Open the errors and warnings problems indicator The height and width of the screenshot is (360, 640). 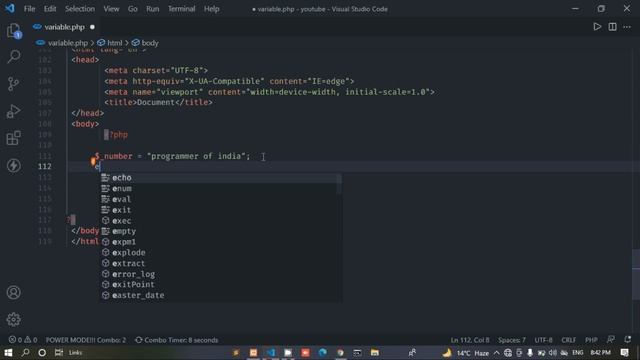[23, 340]
